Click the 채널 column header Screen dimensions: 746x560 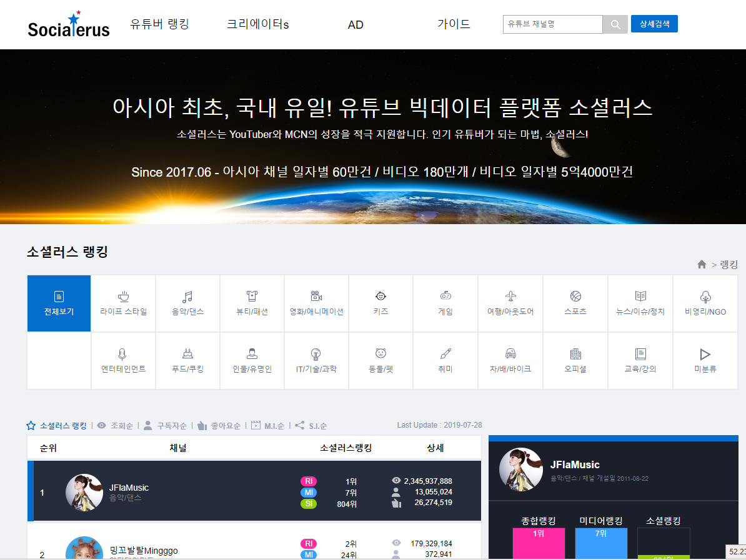178,448
